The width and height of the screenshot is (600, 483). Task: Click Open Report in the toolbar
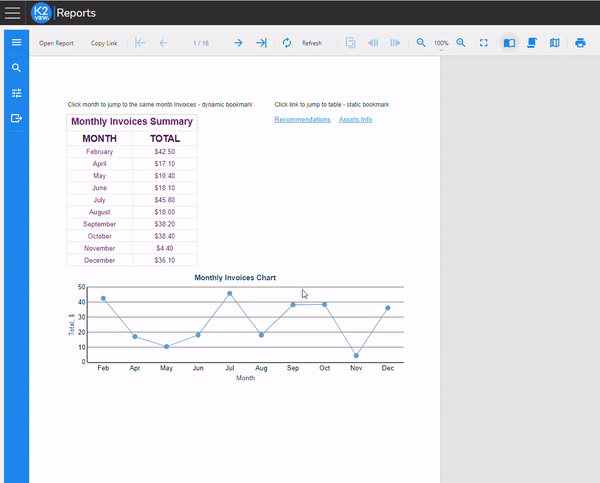pyautogui.click(x=56, y=43)
